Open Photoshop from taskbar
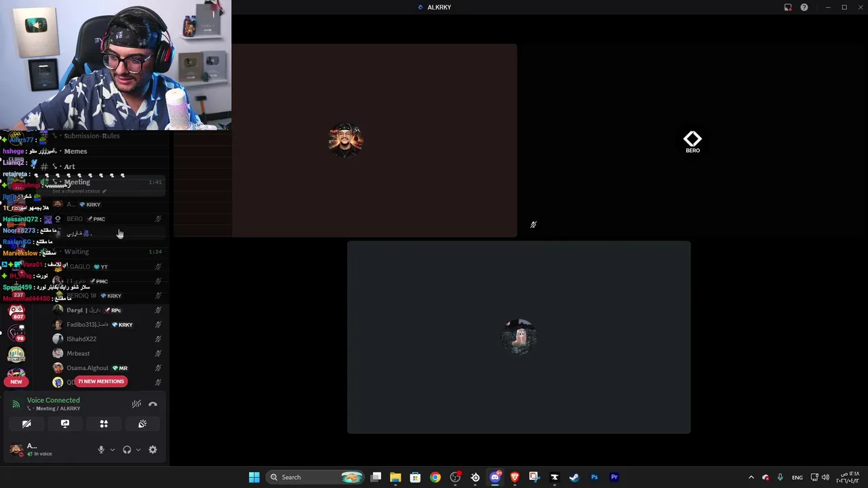868x488 pixels. coord(594,477)
